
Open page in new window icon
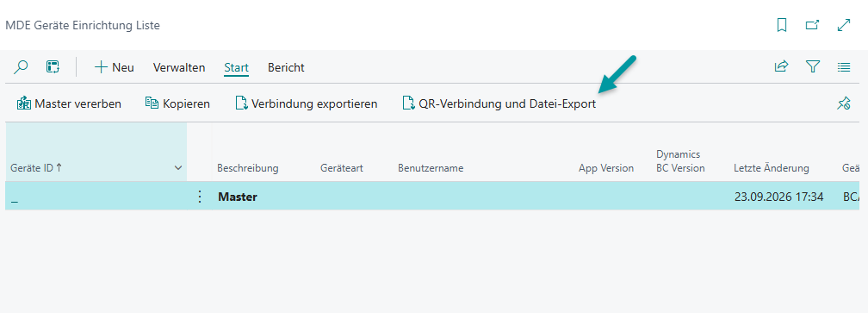click(x=812, y=25)
